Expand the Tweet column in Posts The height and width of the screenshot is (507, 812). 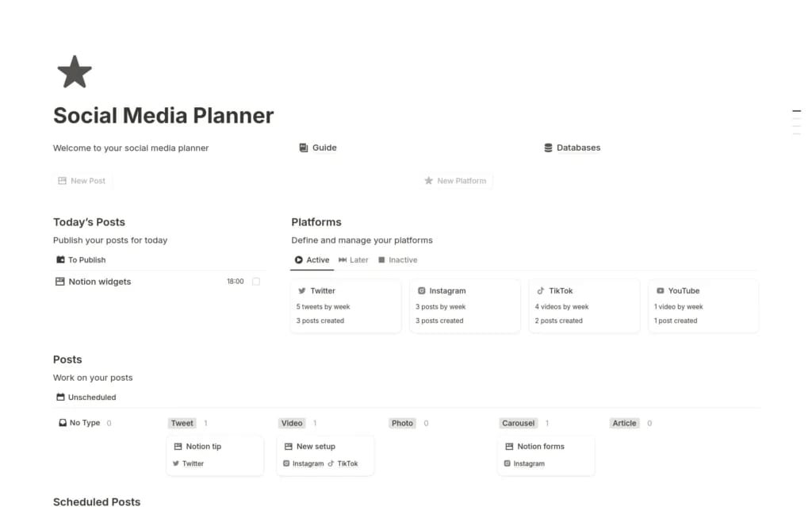(182, 423)
